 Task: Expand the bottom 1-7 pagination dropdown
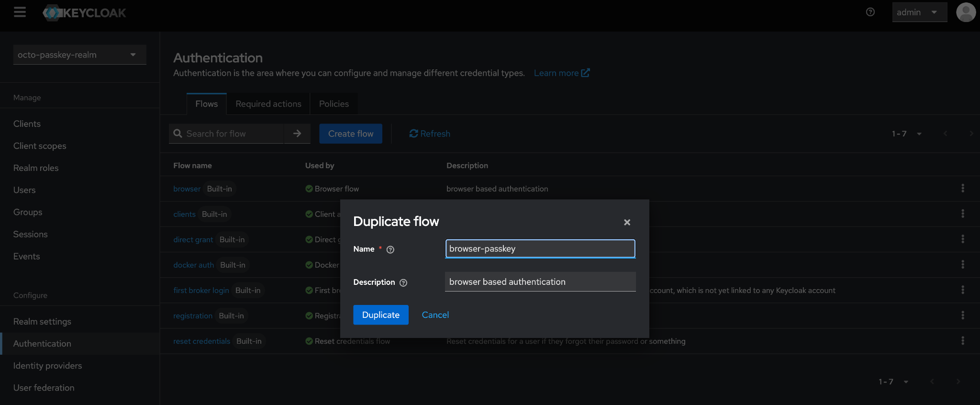(x=893, y=382)
